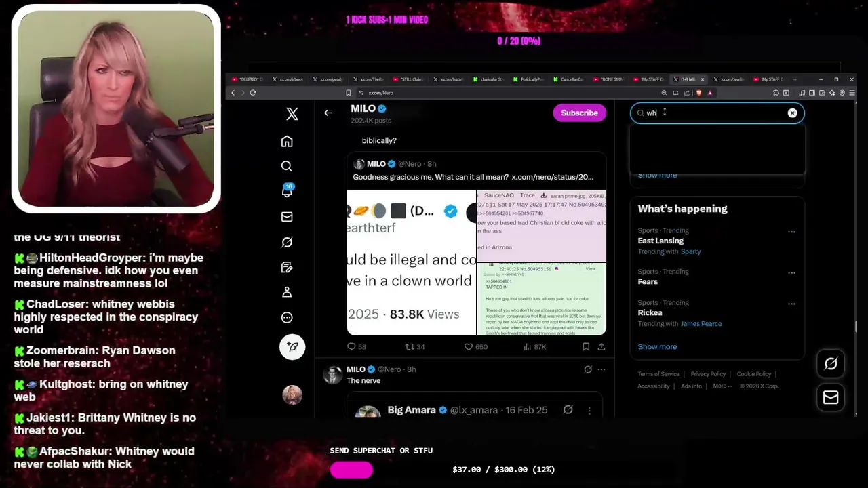Viewport: 868px width, 488px height.
Task: Click the James Pearce trending link
Action: click(701, 323)
